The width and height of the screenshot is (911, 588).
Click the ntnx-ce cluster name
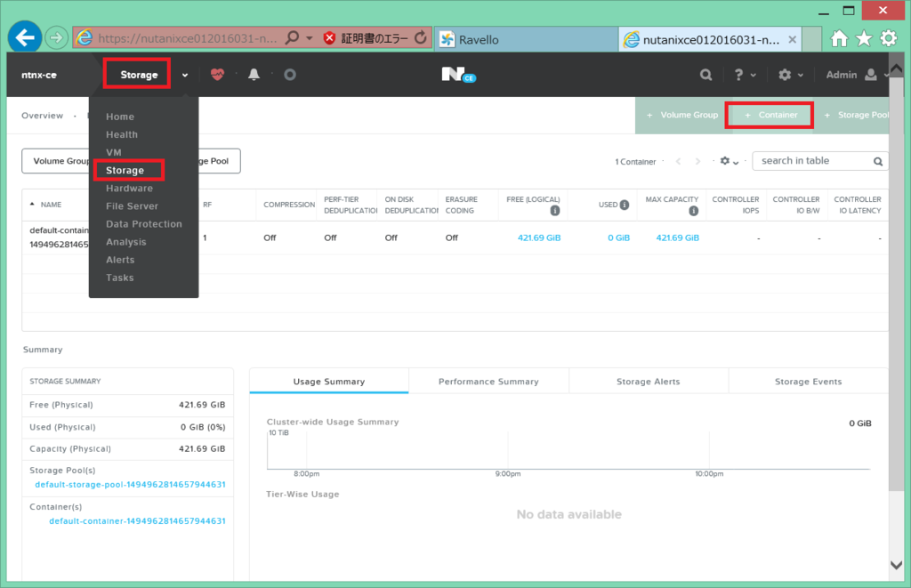point(39,75)
